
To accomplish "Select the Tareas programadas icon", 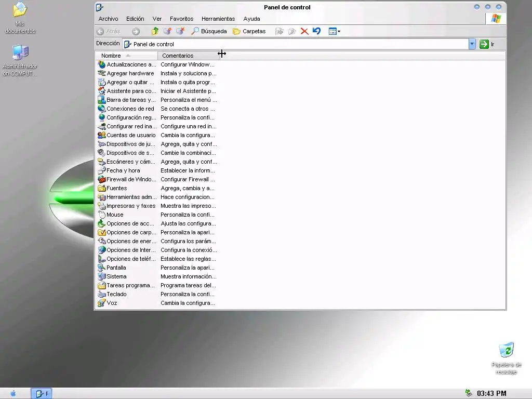I will point(101,285).
